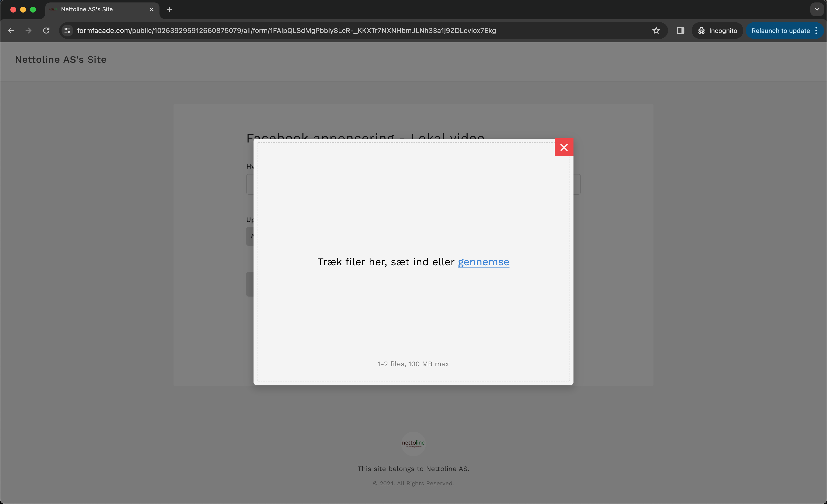The image size is (827, 504).
Task: Bookmark this page with star icon
Action: [656, 31]
